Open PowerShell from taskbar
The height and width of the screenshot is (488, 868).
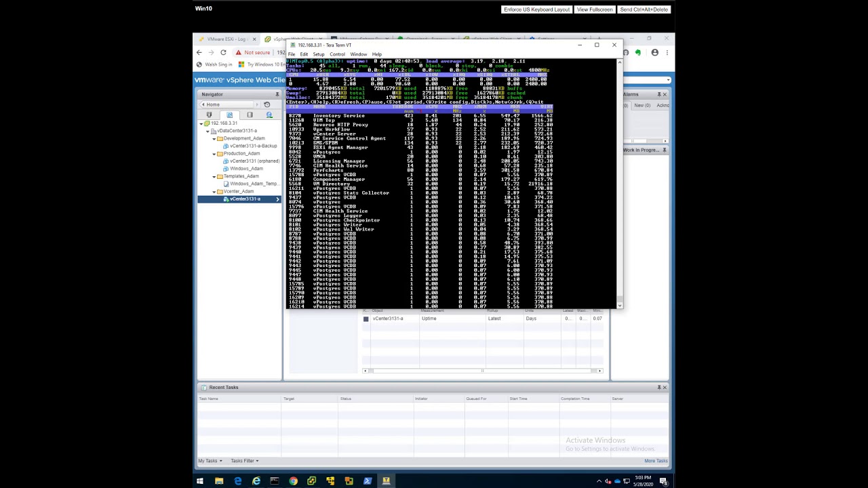click(368, 481)
